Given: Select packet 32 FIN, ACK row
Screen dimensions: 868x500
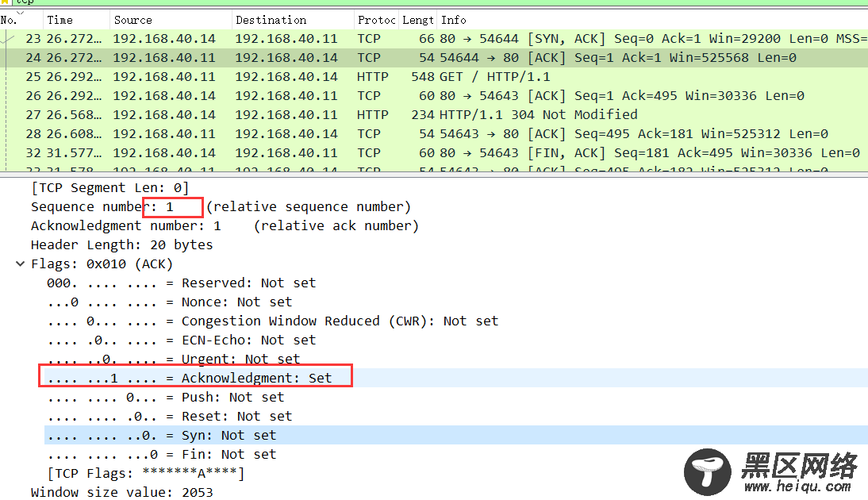Looking at the screenshot, I should (x=434, y=153).
